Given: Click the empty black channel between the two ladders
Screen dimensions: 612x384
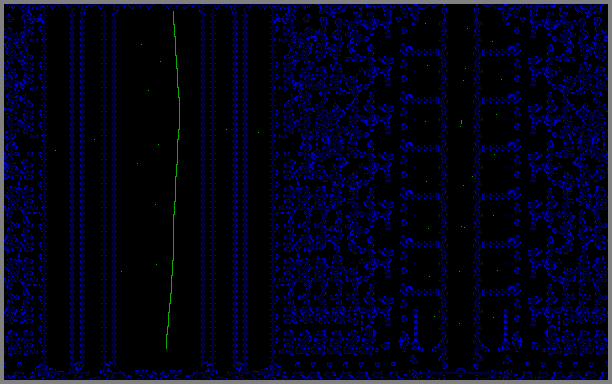Looking at the screenshot, I should click(x=461, y=187).
